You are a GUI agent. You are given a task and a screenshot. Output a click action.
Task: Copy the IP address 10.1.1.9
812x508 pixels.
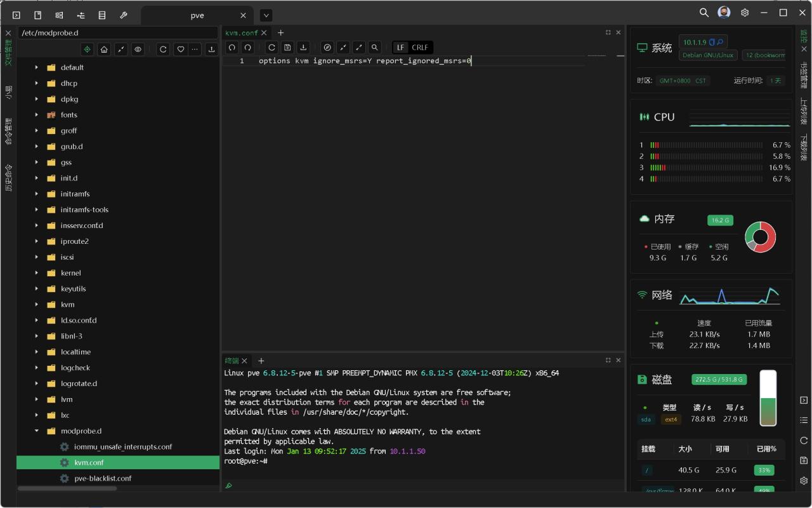(712, 42)
